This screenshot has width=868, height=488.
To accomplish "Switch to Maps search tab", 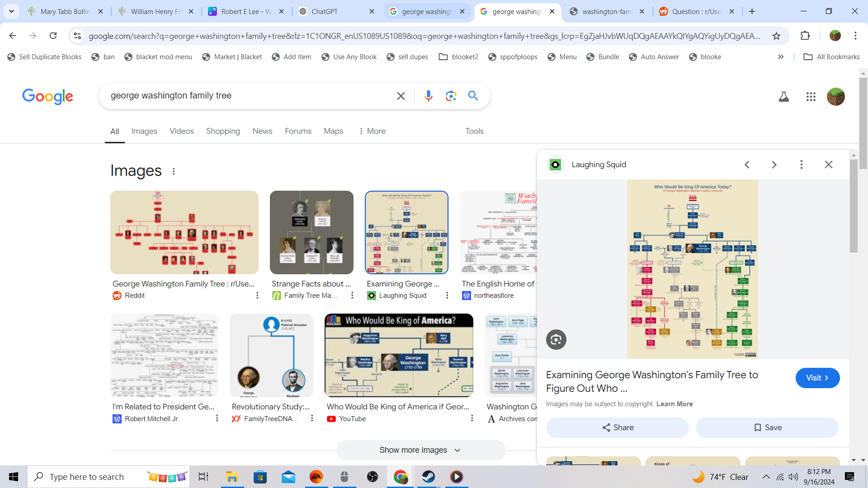I will [x=333, y=131].
